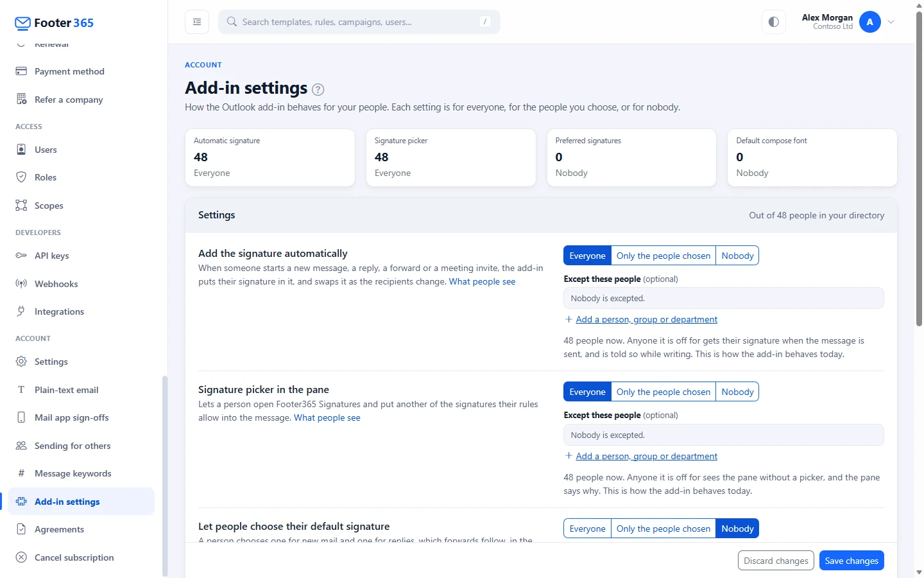Screen dimensions: 924x578
Task: Set automatic signature to Everyone
Action: pos(587,256)
